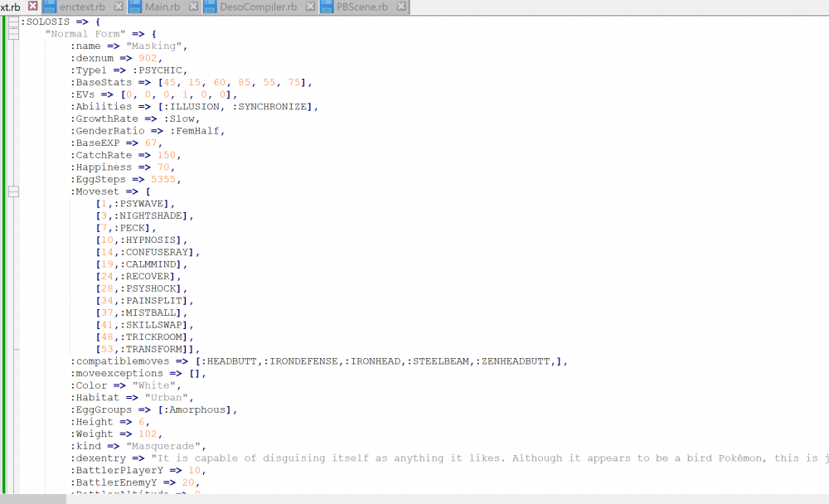Viewport: 829px width, 504px height.
Task: Click the :moveexceptions key
Action: pos(116,374)
